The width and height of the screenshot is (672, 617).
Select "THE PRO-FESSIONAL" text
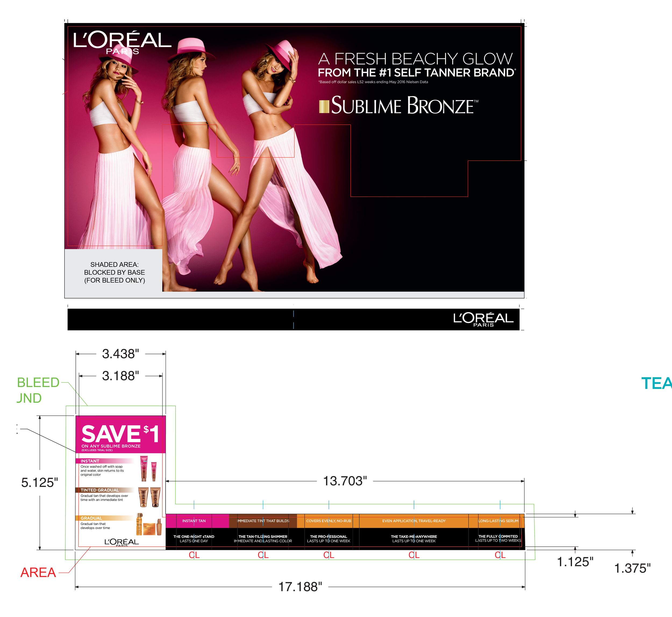pos(329,537)
